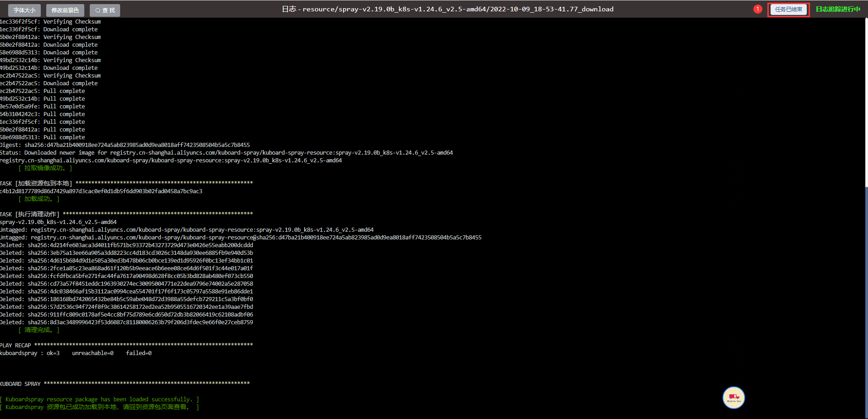Click the 'TASK [加载资源包到本地]' header line

click(x=126, y=184)
